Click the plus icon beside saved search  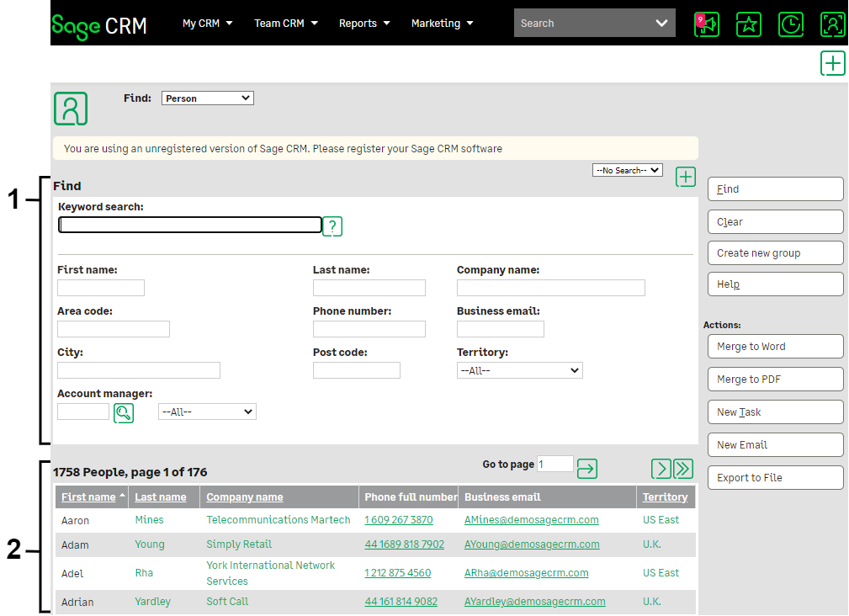(686, 177)
